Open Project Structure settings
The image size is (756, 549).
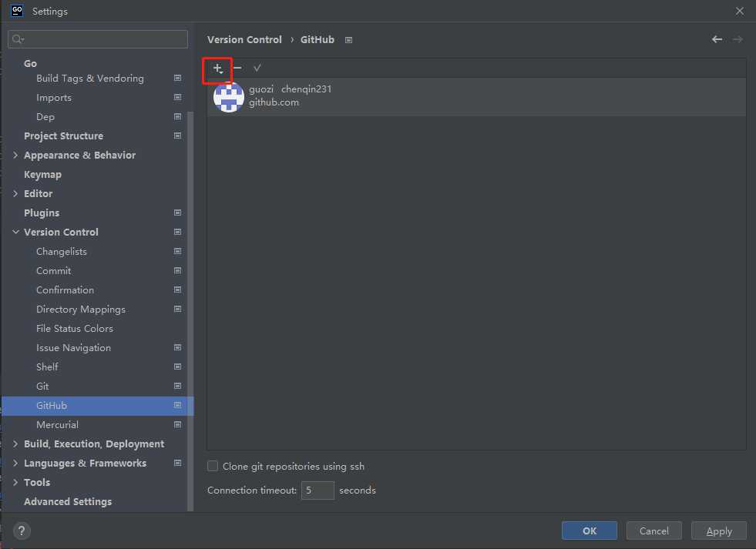coord(64,136)
